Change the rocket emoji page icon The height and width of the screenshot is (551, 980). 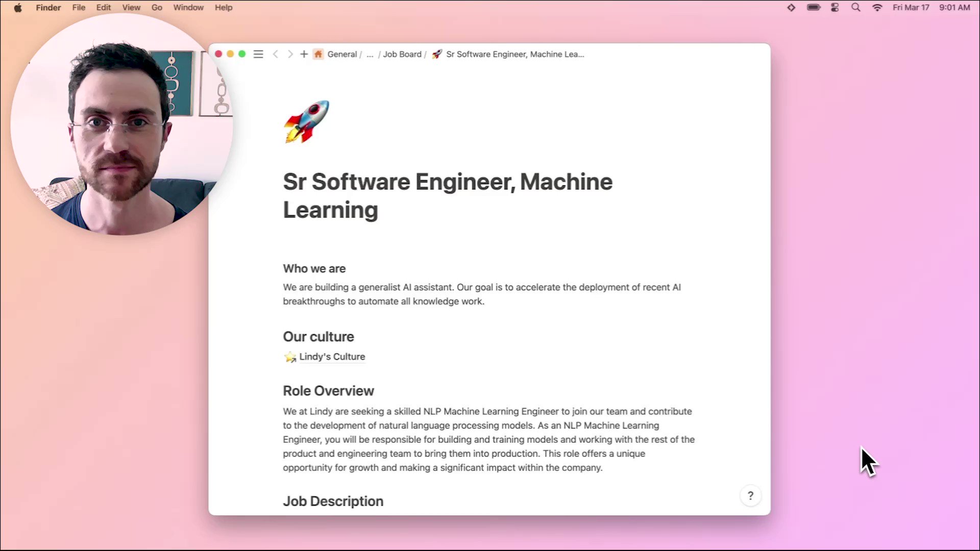306,121
